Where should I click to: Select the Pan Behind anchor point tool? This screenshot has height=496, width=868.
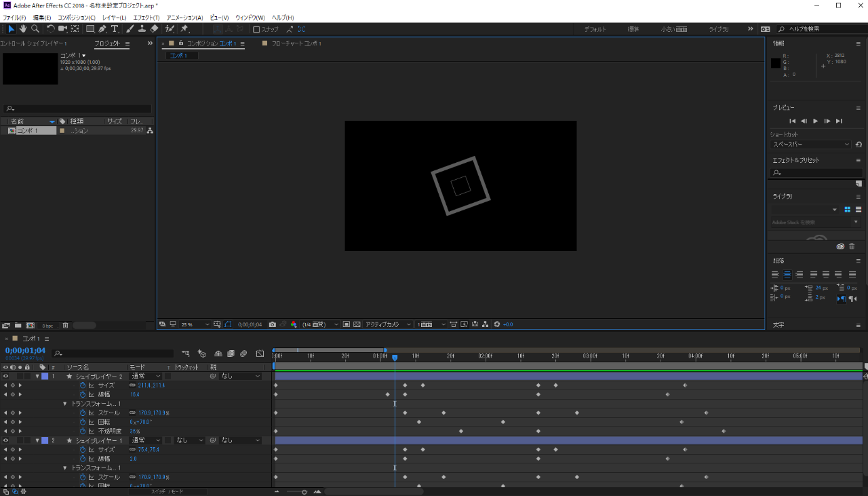75,29
